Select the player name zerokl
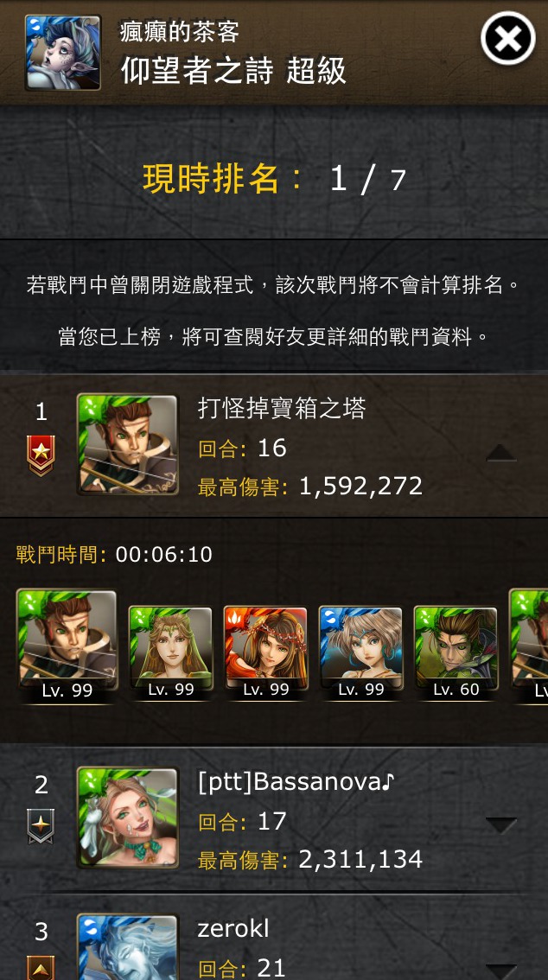The width and height of the screenshot is (548, 980). (x=233, y=929)
